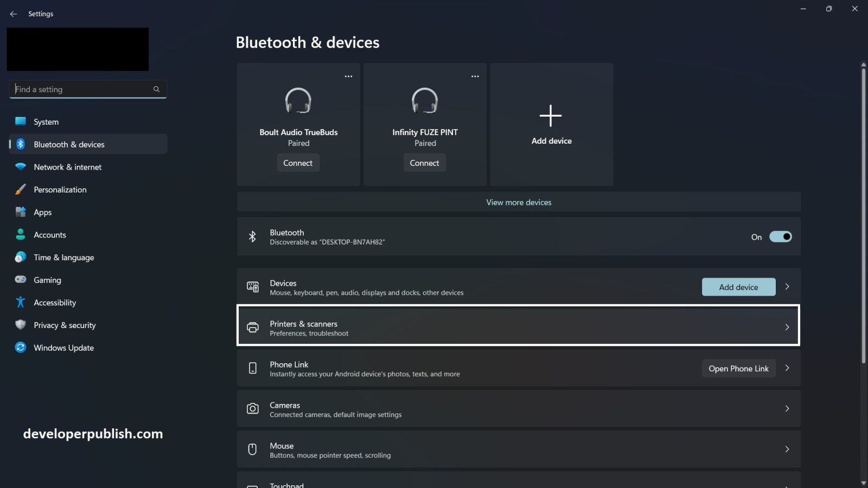Click Boult Audio TrueBuds headphone icon

[x=298, y=100]
